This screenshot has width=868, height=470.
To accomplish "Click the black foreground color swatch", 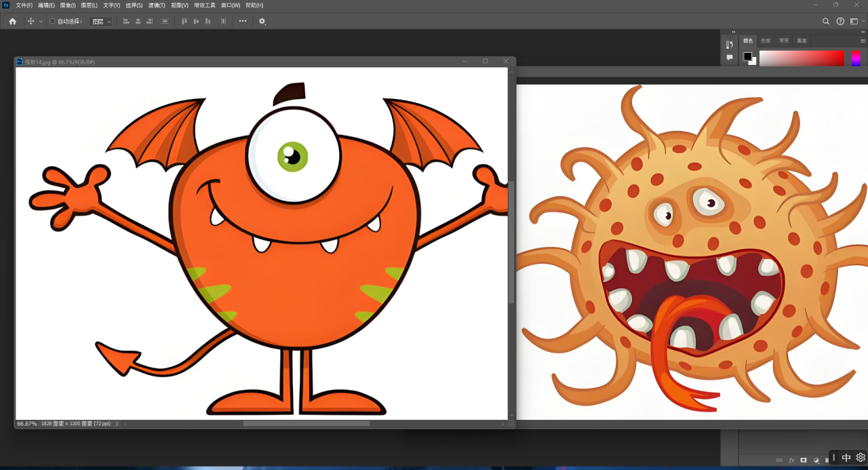I will pyautogui.click(x=747, y=56).
